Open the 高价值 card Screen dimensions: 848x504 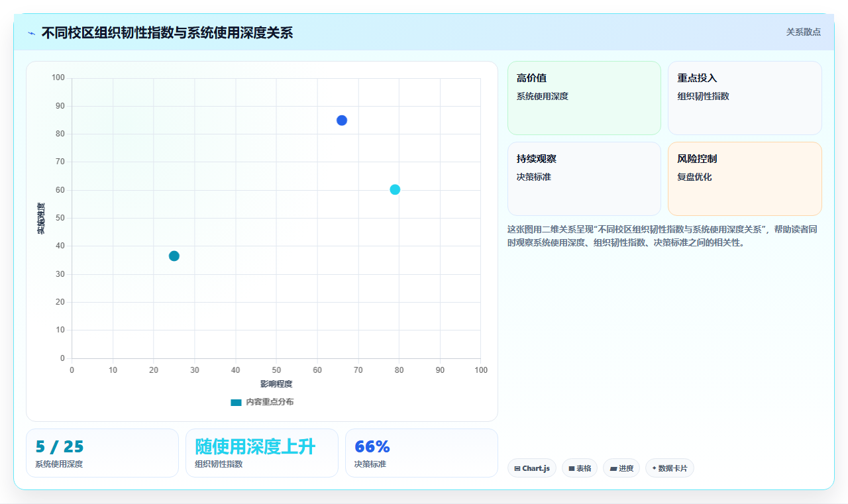[584, 98]
